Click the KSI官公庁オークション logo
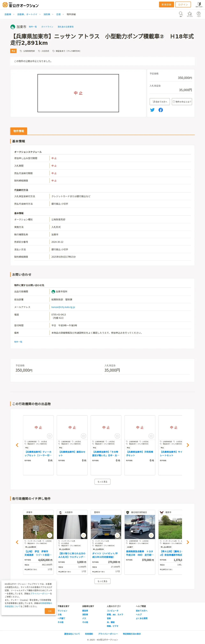Screen dimensions: 205x644 (20, 5)
